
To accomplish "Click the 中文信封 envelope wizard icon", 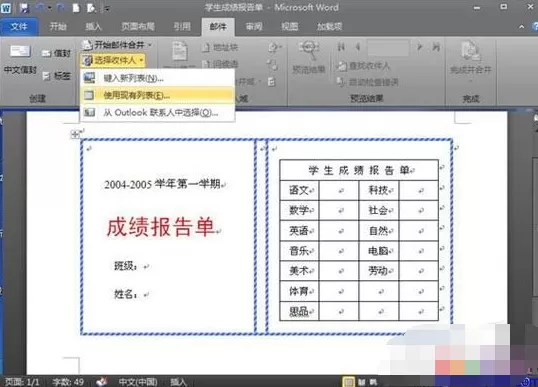I will click(x=20, y=60).
